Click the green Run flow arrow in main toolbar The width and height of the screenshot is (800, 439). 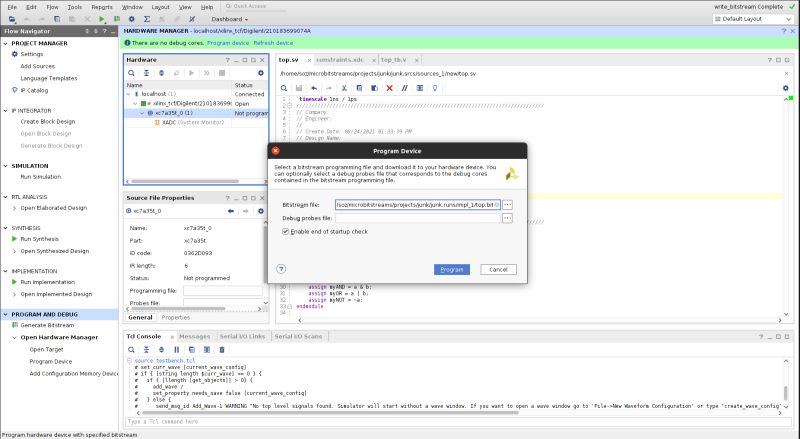tap(102, 19)
